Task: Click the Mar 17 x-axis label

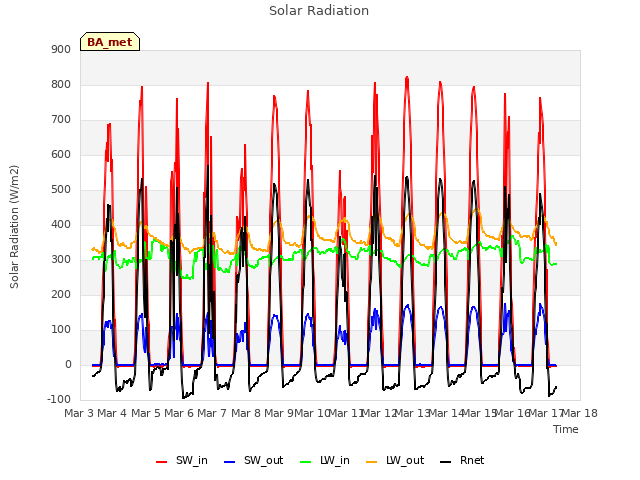Action: point(546,413)
